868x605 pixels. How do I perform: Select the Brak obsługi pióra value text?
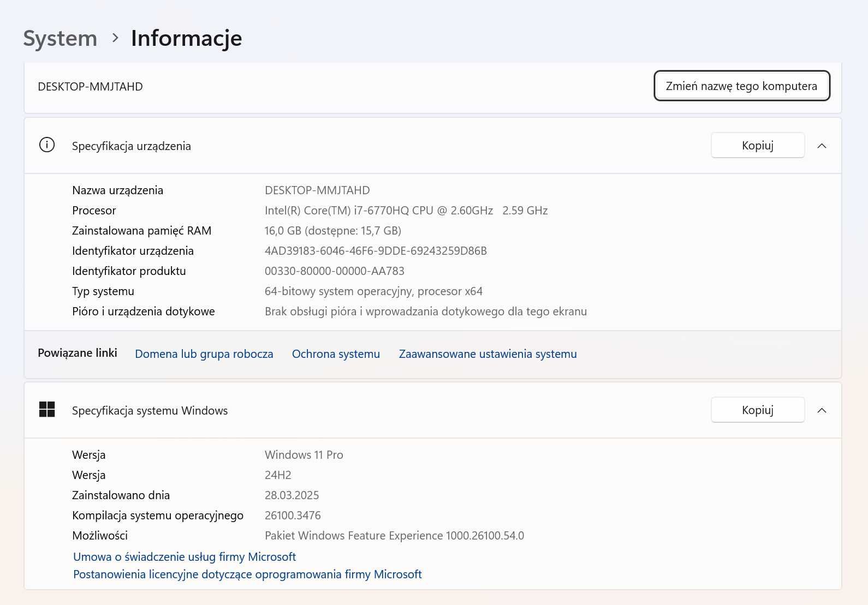(x=426, y=311)
